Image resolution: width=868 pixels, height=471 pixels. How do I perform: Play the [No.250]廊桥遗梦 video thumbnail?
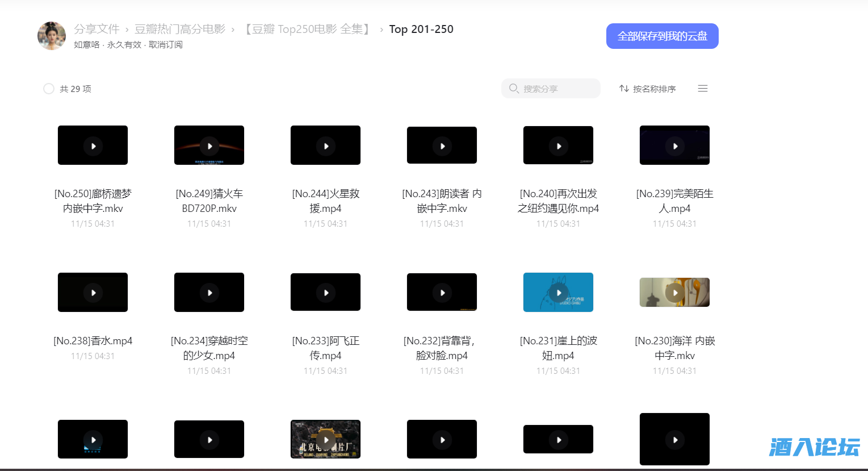pos(93,145)
